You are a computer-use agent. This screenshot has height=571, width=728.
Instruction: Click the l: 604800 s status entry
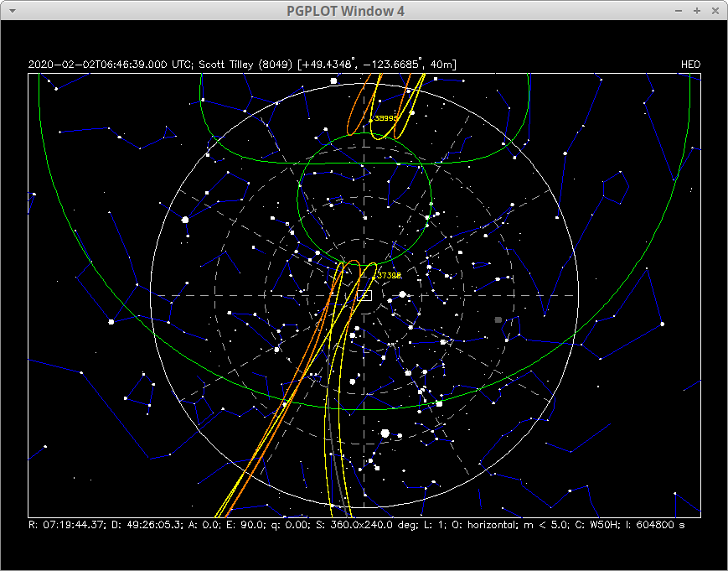(x=658, y=525)
